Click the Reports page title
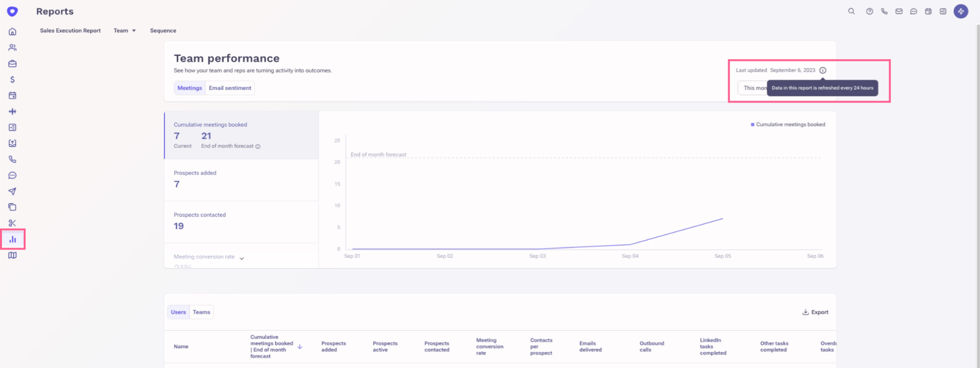The height and width of the screenshot is (368, 980). coord(55,11)
